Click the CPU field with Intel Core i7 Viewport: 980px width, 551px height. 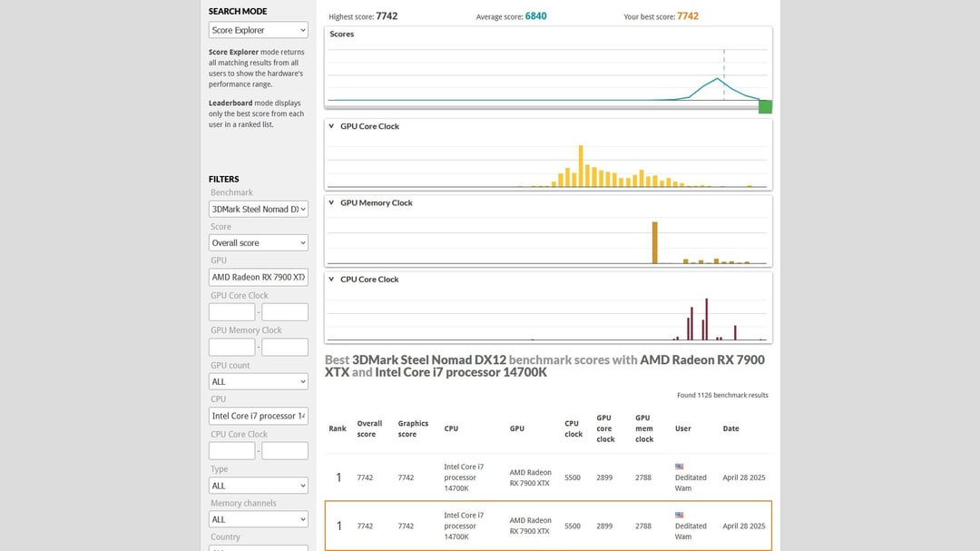[258, 416]
